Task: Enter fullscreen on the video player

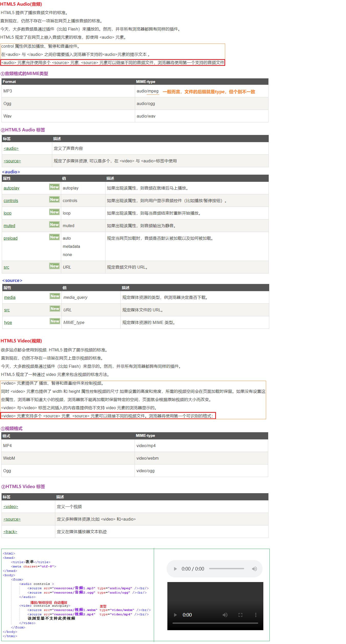Action: [240, 615]
